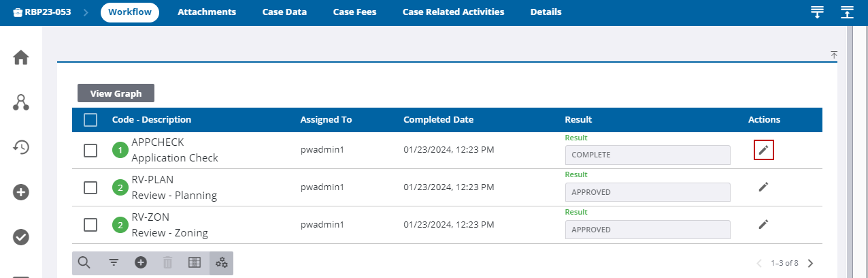Viewport: 868px width, 278px height.
Task: Click the search magnifier in grid toolbar
Action: click(84, 262)
